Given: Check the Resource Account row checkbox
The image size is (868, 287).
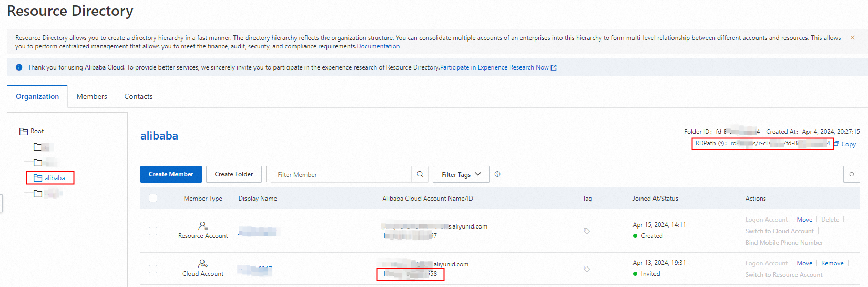Looking at the screenshot, I should 153,231.
